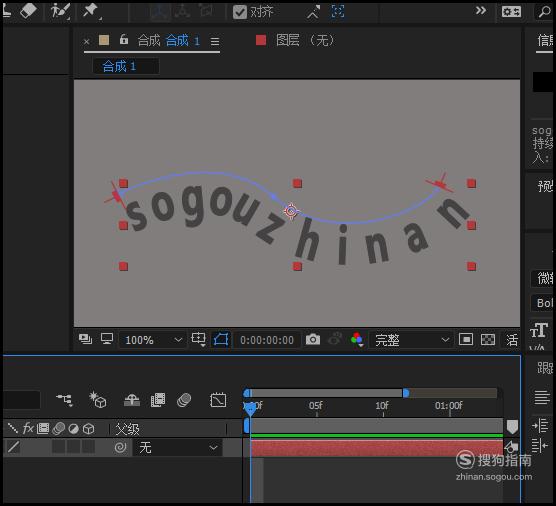This screenshot has width=556, height=506.
Task: Select the Eraser tool
Action: (x=28, y=10)
